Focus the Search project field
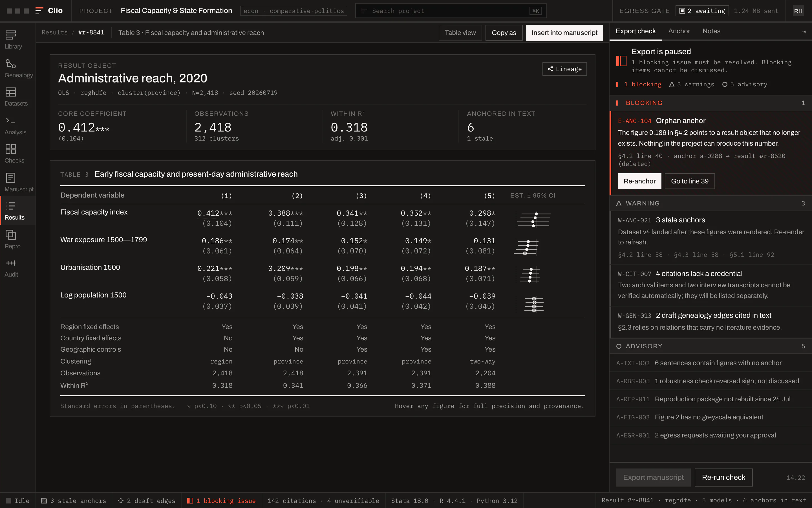 tap(451, 11)
